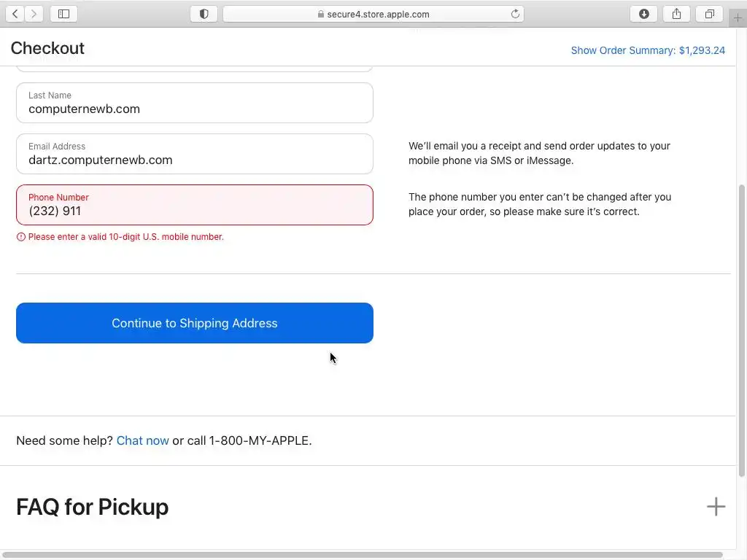The width and height of the screenshot is (747, 560).
Task: Show Safari downloads
Action: 644,14
